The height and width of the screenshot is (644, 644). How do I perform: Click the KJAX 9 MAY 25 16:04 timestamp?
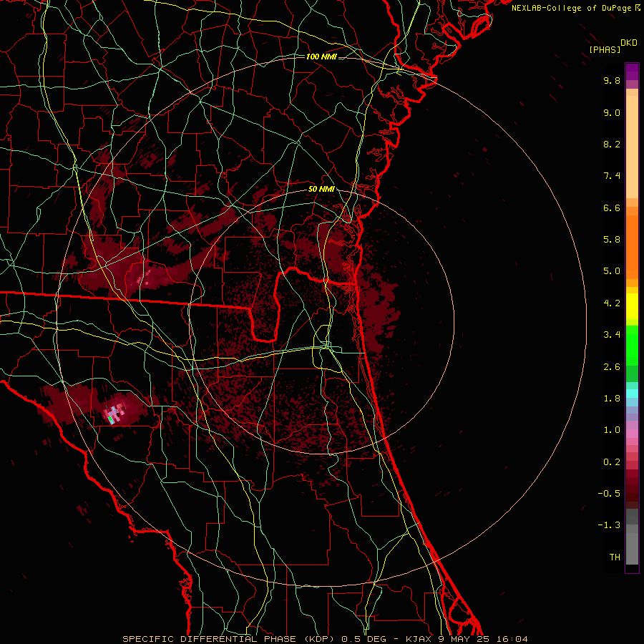(x=467, y=639)
